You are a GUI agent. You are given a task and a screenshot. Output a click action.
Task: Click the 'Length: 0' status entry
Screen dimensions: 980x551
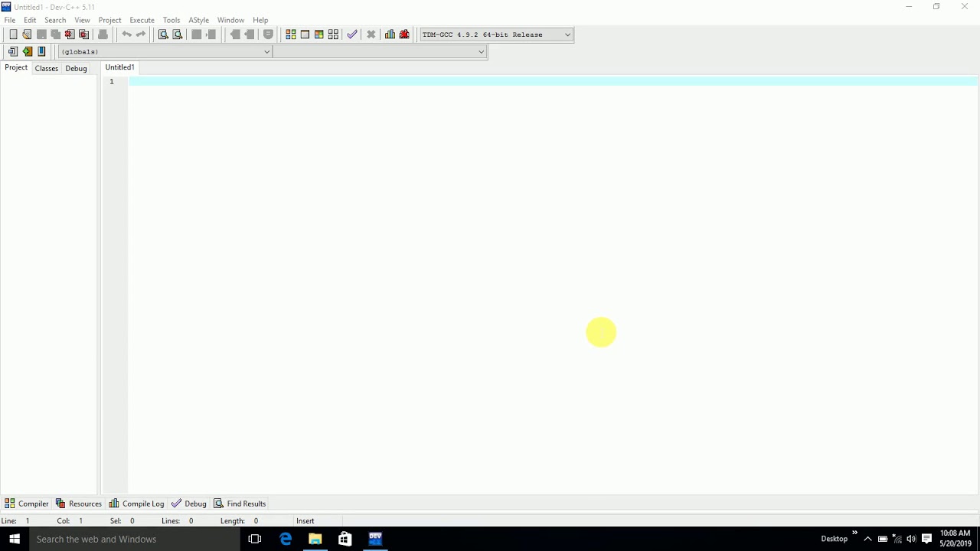239,520
